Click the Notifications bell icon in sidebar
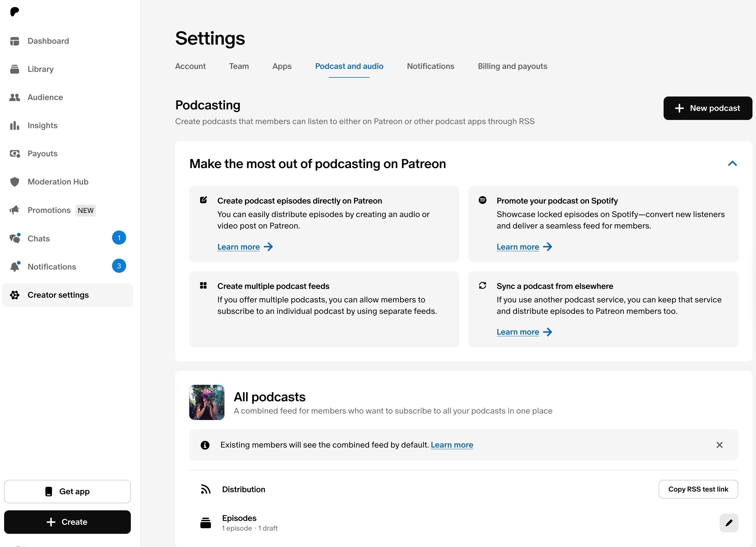 (15, 267)
